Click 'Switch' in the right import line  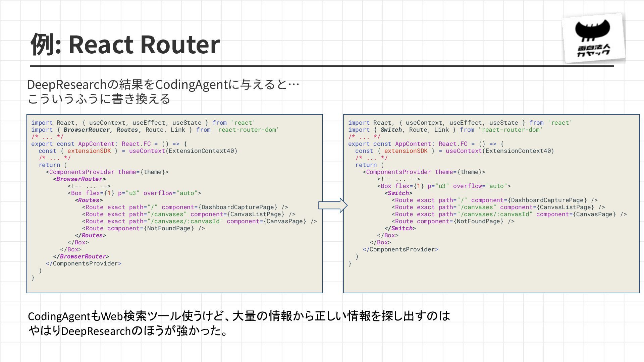point(391,130)
